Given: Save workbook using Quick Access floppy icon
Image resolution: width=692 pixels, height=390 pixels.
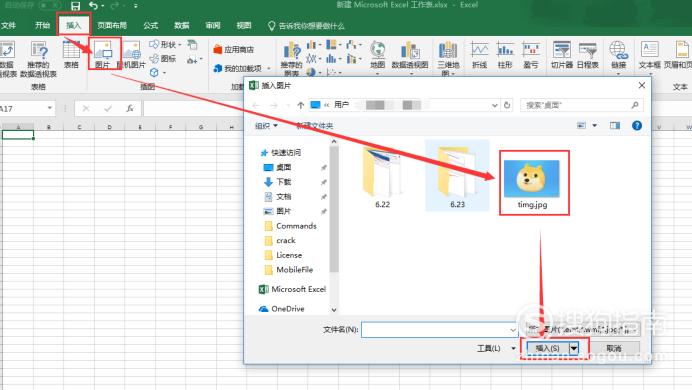Looking at the screenshot, I should click(75, 6).
